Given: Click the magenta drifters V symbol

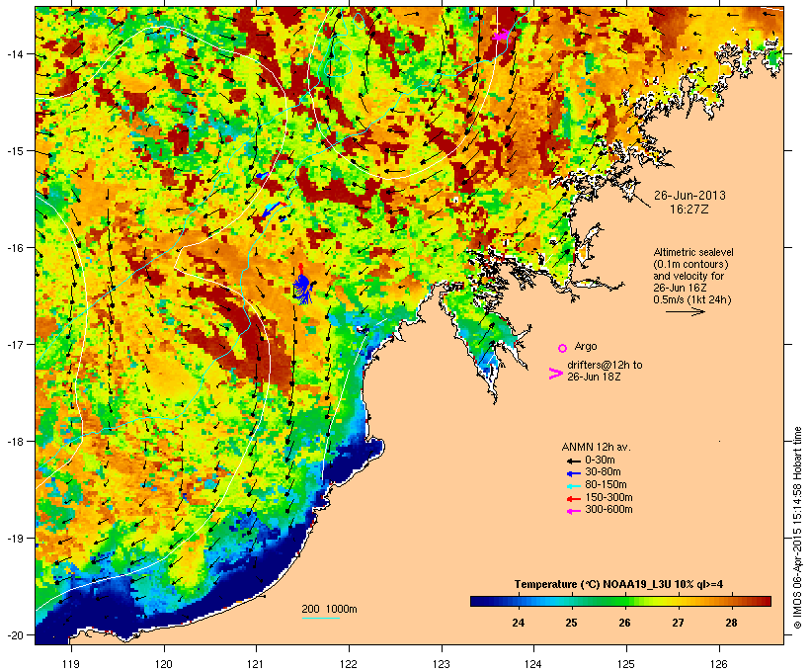Looking at the screenshot, I should click(555, 374).
